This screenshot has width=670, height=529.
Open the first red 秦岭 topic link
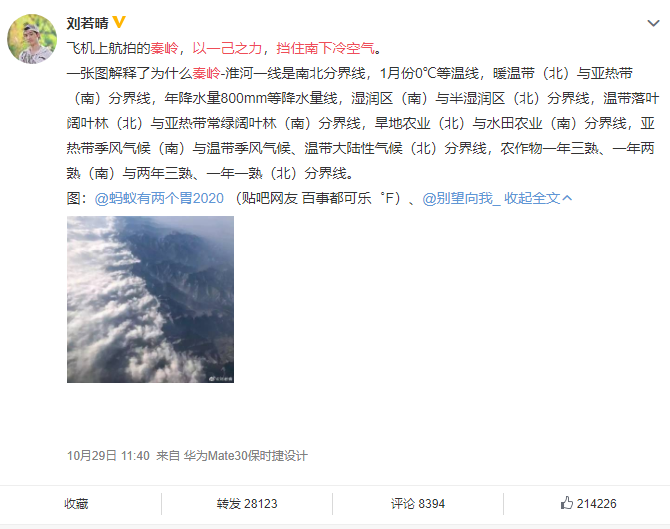click(165, 48)
